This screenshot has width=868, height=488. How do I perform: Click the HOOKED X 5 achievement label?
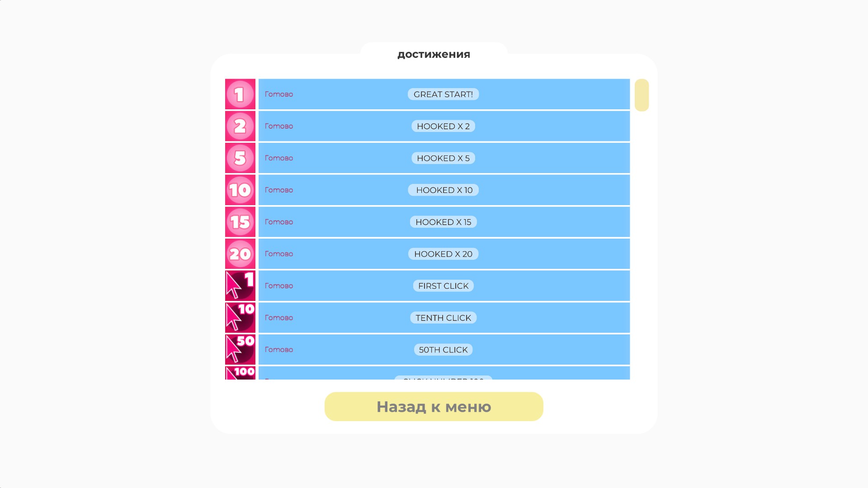(443, 158)
